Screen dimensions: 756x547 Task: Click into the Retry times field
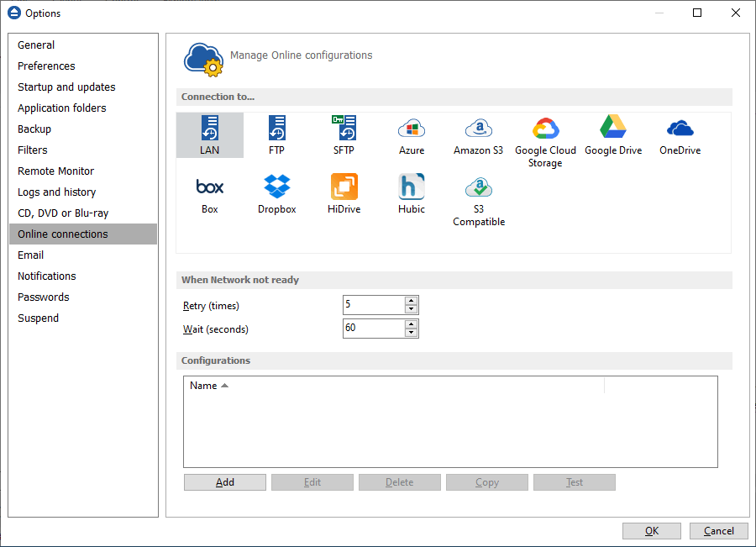(374, 305)
